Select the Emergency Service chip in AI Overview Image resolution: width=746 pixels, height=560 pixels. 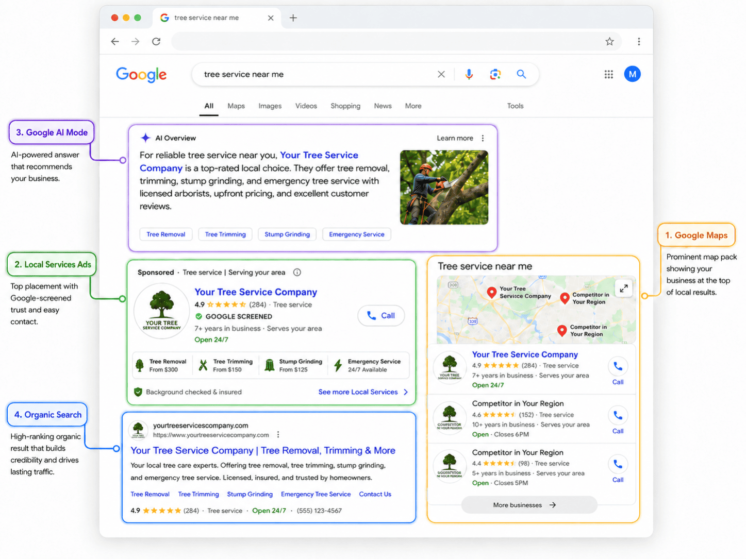point(357,234)
